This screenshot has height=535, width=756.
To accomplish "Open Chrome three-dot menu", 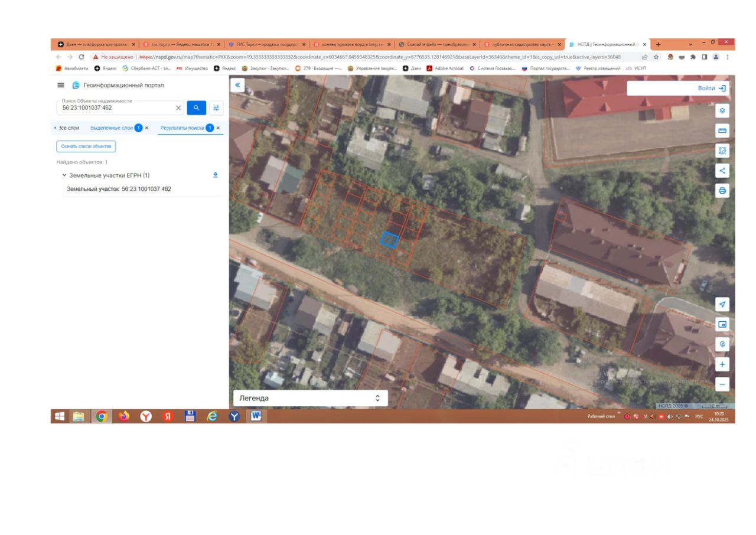I will point(727,57).
